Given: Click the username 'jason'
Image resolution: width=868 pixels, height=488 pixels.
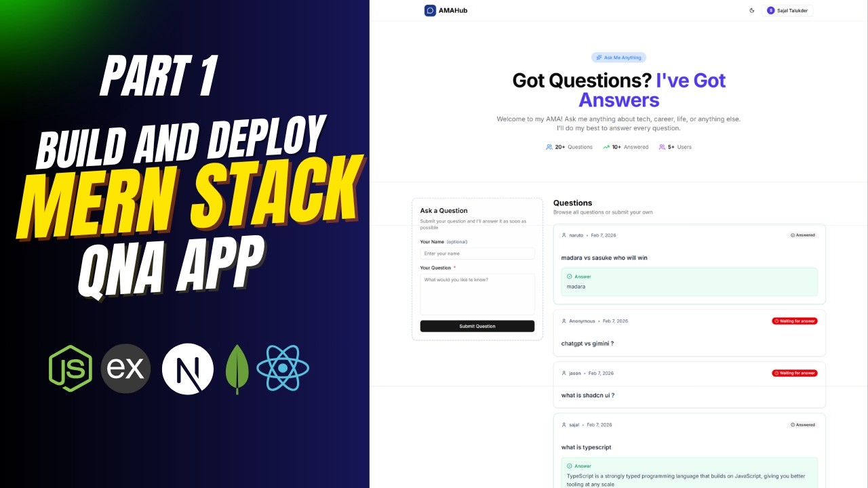Looking at the screenshot, I should 575,373.
